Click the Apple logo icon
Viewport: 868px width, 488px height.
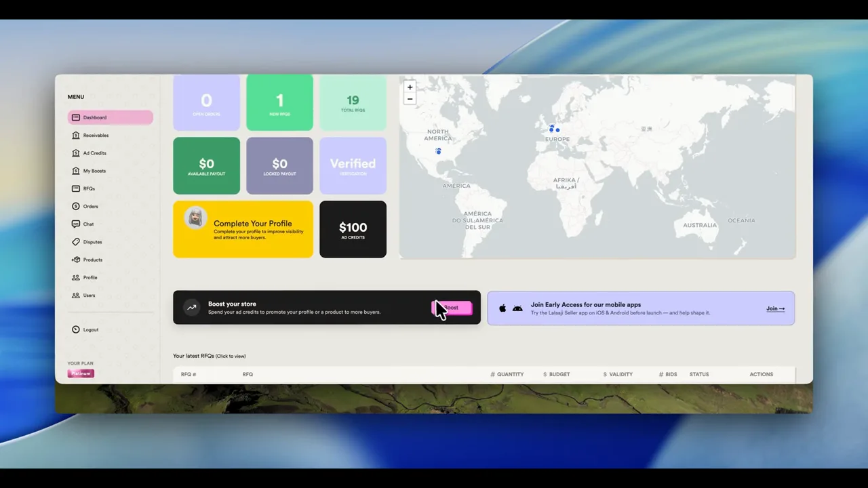click(502, 308)
